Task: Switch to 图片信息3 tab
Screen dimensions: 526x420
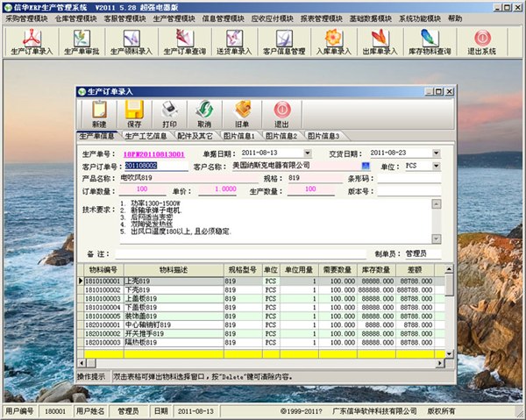Action: (323, 136)
